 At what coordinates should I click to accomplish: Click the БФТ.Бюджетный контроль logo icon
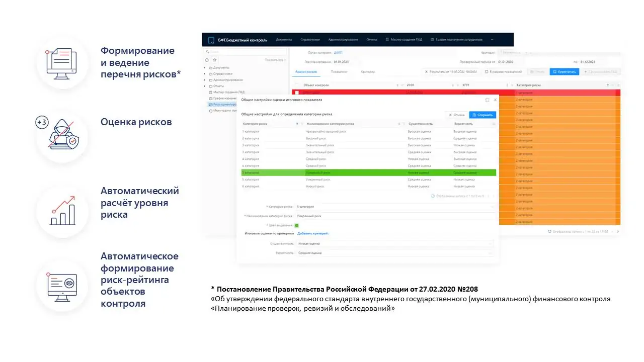click(211, 40)
